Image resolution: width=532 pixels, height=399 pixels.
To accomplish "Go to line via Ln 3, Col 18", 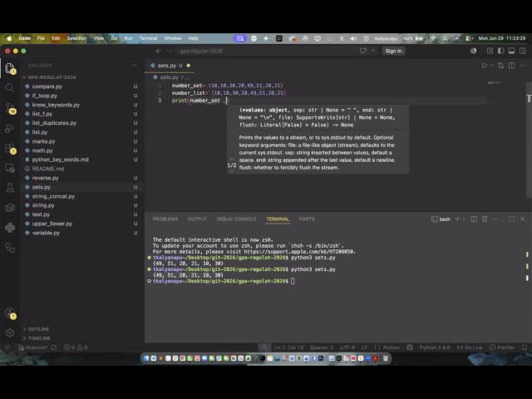I will tap(288, 347).
